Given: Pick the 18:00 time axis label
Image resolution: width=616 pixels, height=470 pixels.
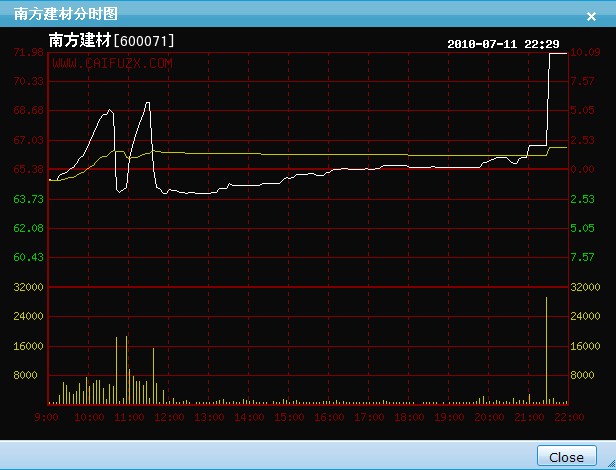Looking at the screenshot, I should (409, 416).
